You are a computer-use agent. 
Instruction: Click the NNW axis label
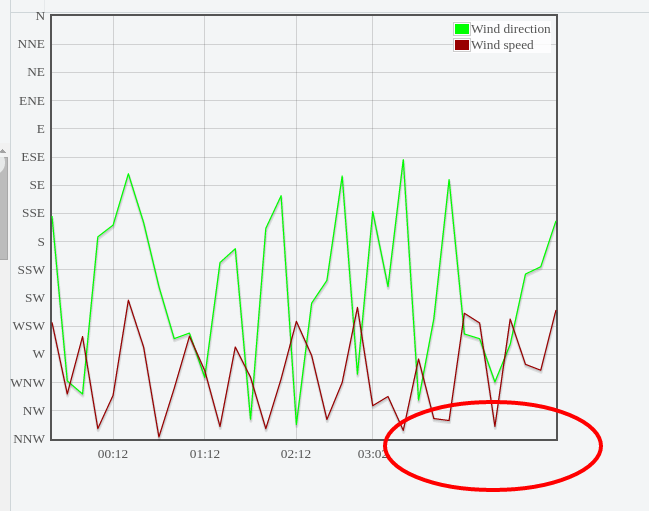(x=29, y=439)
